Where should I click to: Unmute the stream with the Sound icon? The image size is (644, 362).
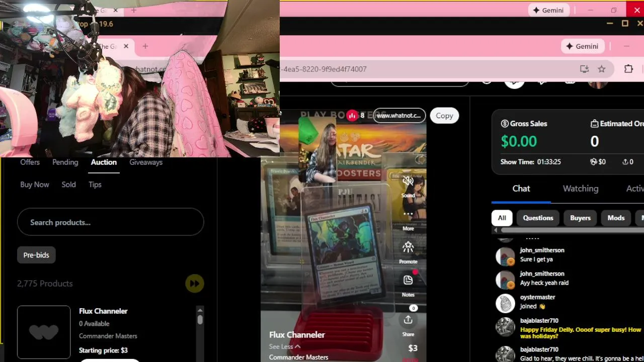408,182
